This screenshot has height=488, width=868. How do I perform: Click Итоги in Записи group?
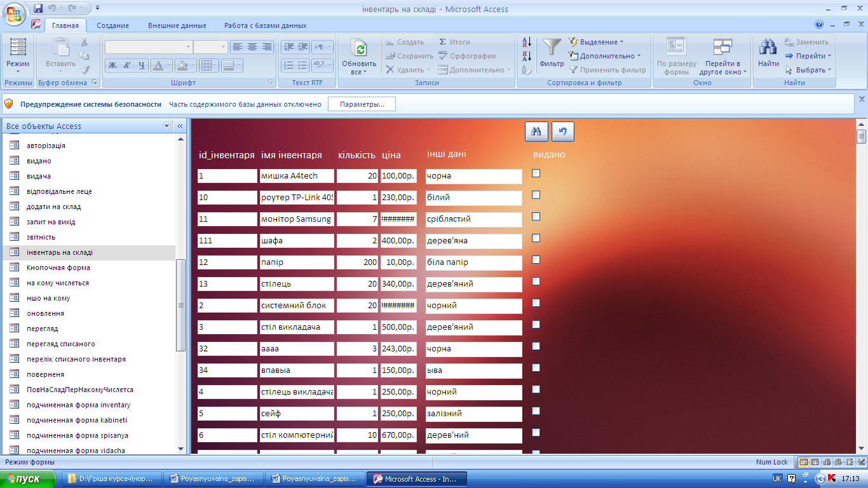click(x=454, y=42)
